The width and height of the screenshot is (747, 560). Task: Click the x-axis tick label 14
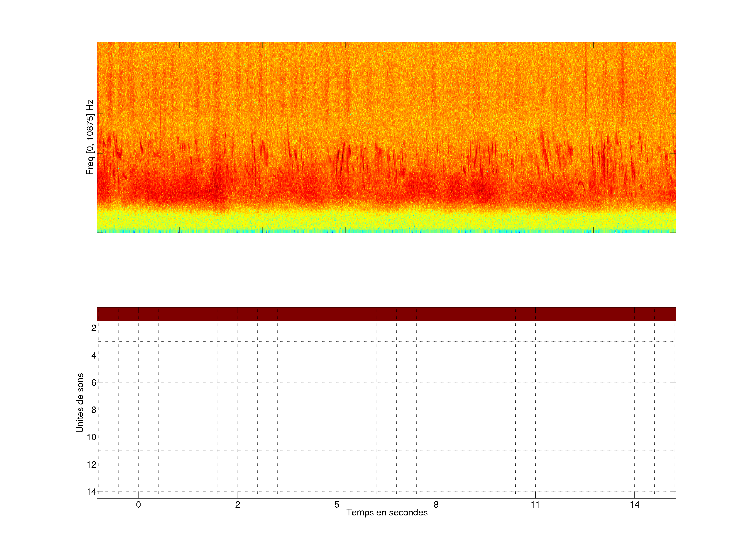[x=634, y=505]
